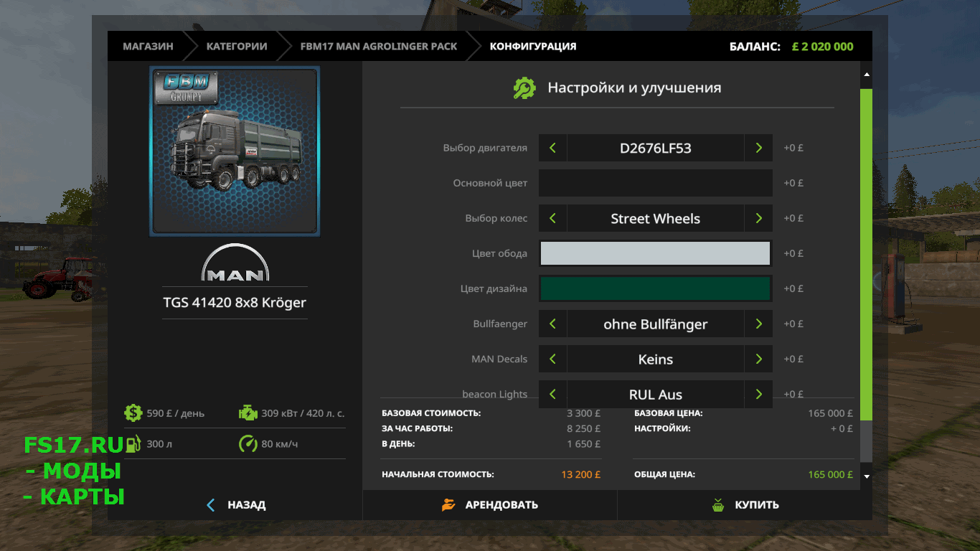This screenshot has width=980, height=551.
Task: Pick the dark green Цвет дизайна swatch
Action: pos(656,288)
